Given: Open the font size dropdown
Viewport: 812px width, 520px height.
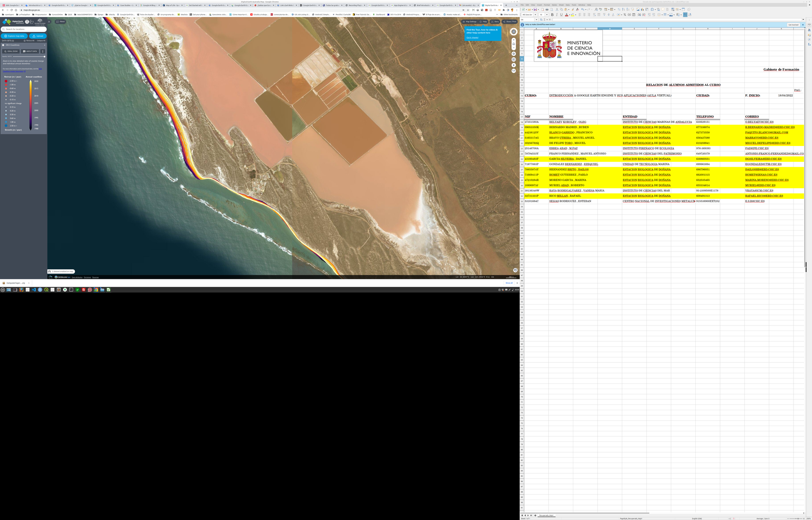Looking at the screenshot, I should click(547, 15).
